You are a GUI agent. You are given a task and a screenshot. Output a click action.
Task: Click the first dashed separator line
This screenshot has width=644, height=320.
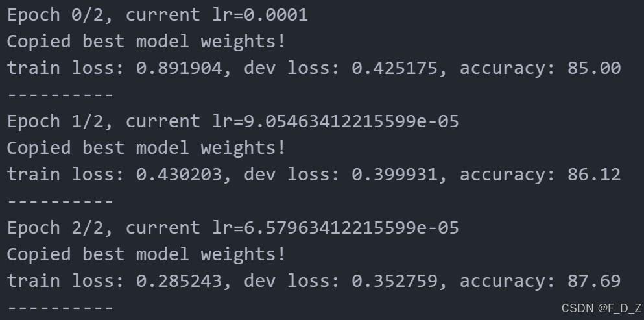point(60,95)
